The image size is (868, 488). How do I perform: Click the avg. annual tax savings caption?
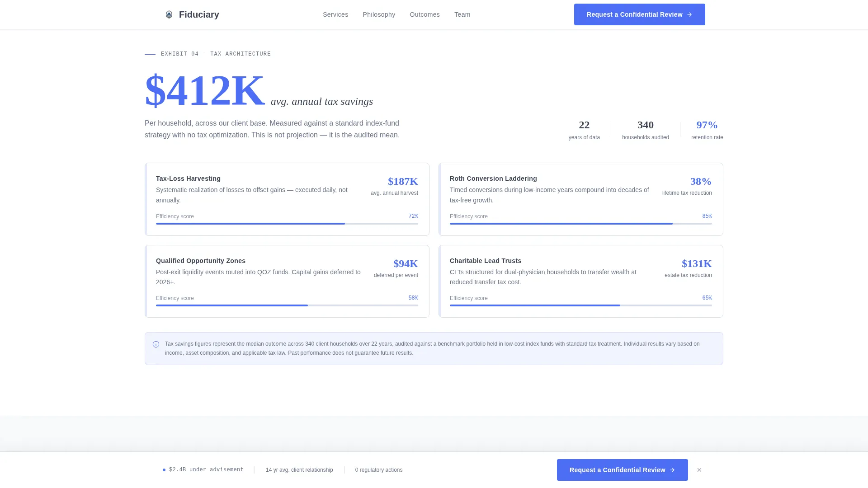pos(322,101)
